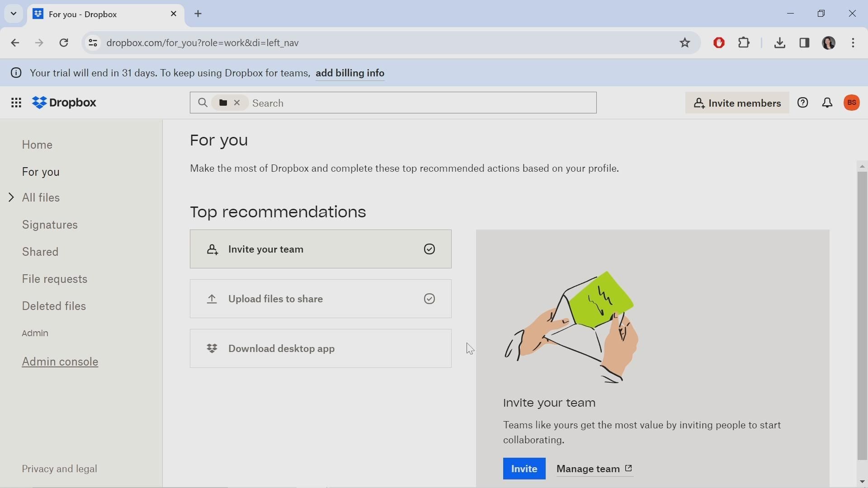Expand the All files tree
The width and height of the screenshot is (868, 488).
pyautogui.click(x=11, y=197)
